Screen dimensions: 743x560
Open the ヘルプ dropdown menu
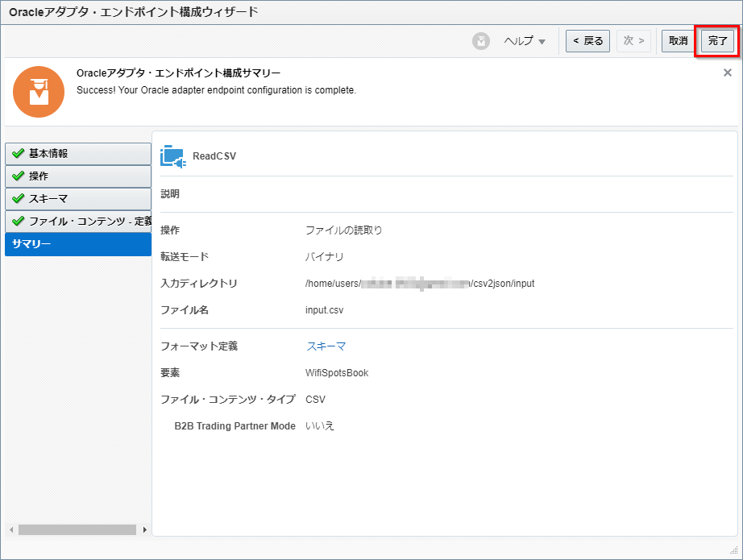click(525, 41)
